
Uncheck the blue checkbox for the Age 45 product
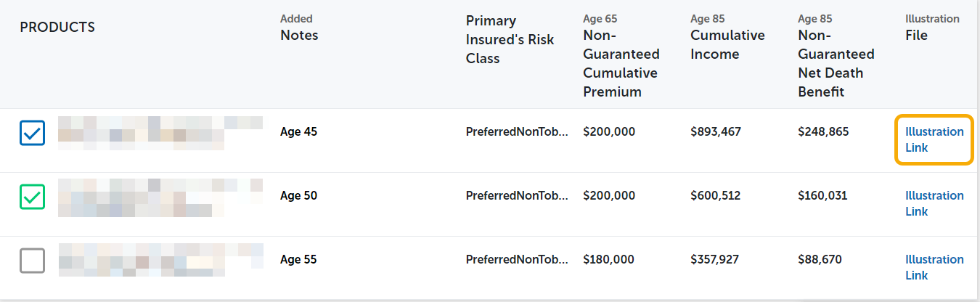(x=32, y=133)
